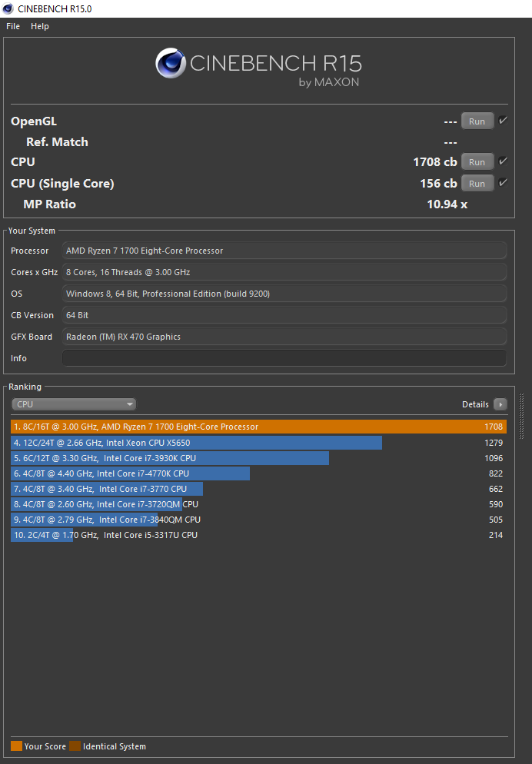Toggle the OpenGL test checkbox
The height and width of the screenshot is (764, 532).
click(503, 121)
